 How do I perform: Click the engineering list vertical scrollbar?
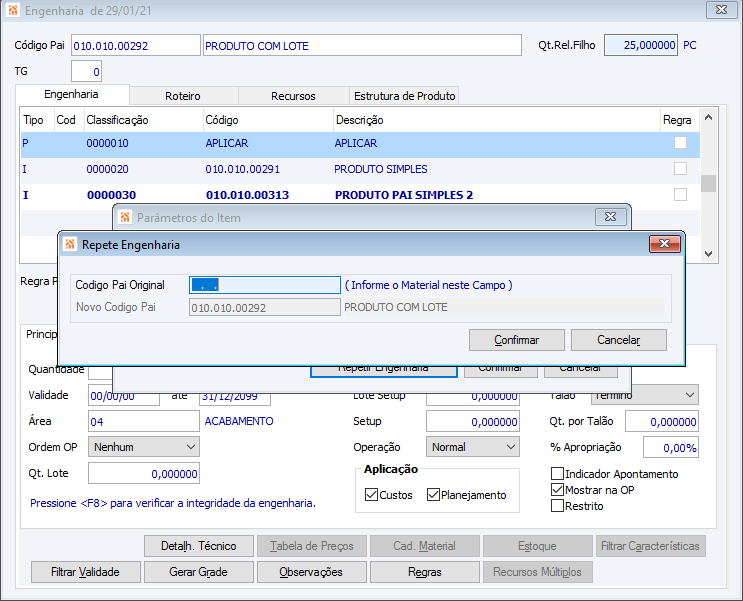[708, 182]
